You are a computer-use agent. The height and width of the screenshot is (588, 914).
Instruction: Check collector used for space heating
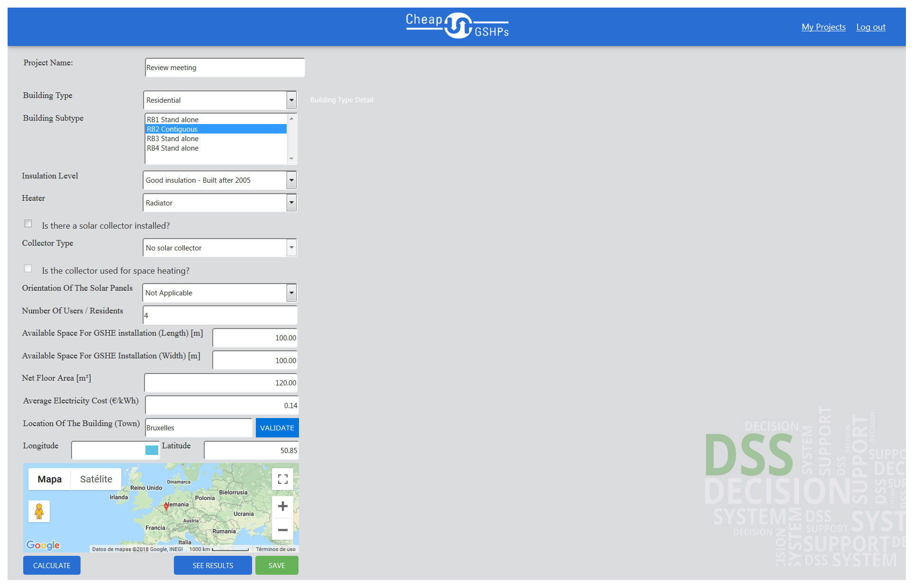pos(28,269)
